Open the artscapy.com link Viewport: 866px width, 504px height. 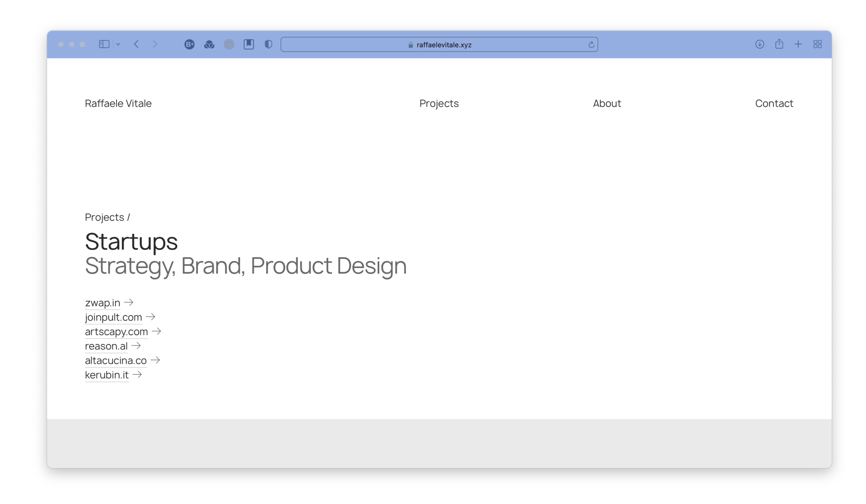(116, 331)
